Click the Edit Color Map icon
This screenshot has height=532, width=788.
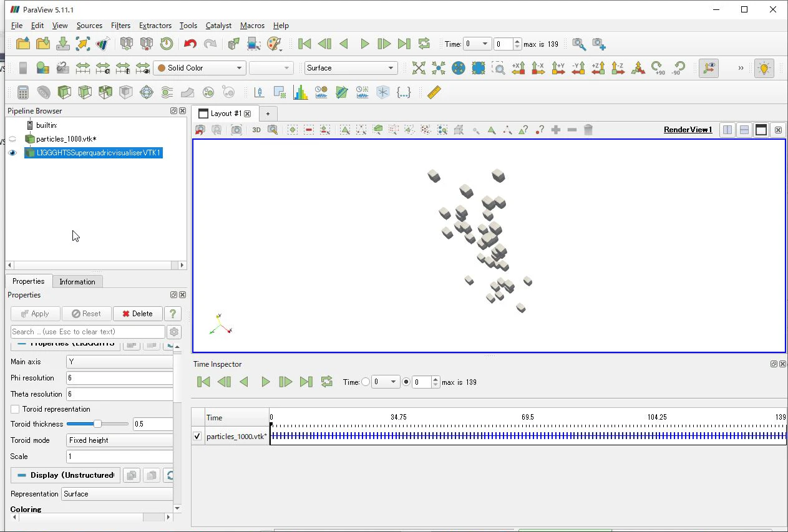[42, 68]
